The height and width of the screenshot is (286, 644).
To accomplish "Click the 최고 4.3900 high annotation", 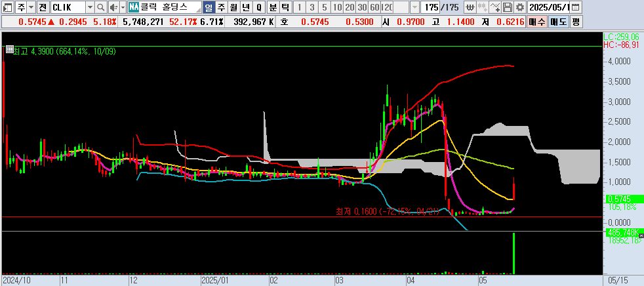I will coord(65,51).
